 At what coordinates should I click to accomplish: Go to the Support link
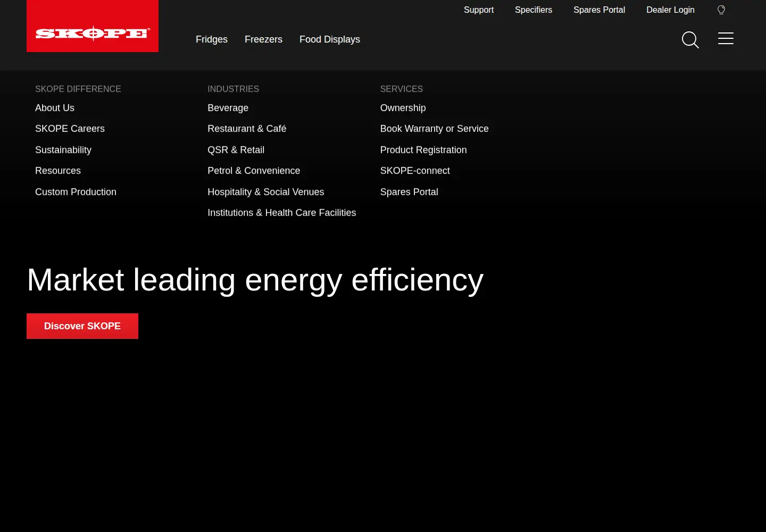pos(479,10)
